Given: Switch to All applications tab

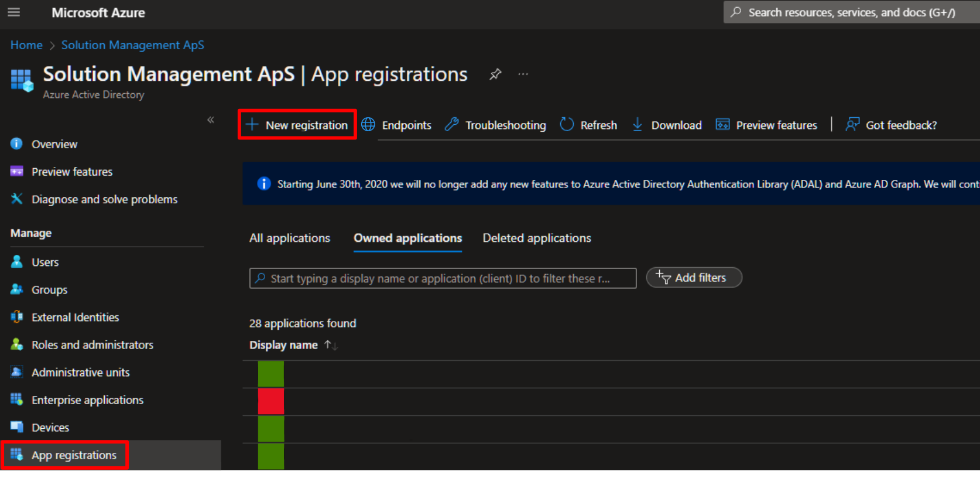Looking at the screenshot, I should [290, 238].
